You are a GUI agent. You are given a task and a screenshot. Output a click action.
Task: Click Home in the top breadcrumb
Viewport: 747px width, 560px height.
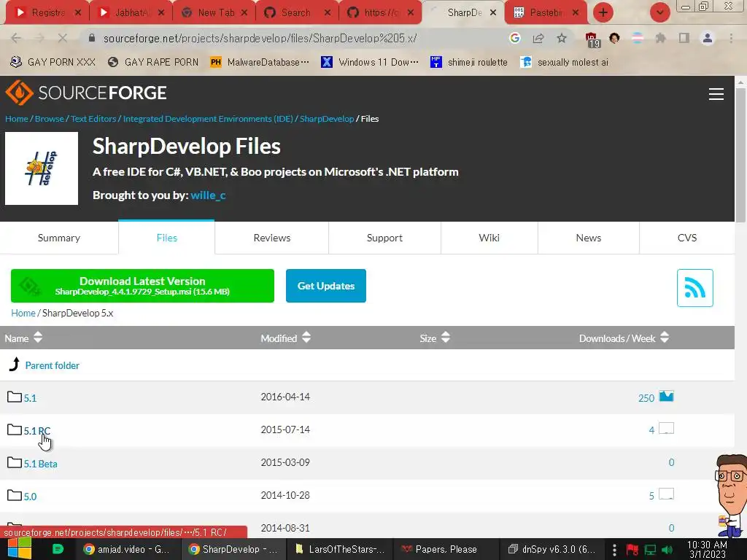pos(17,119)
